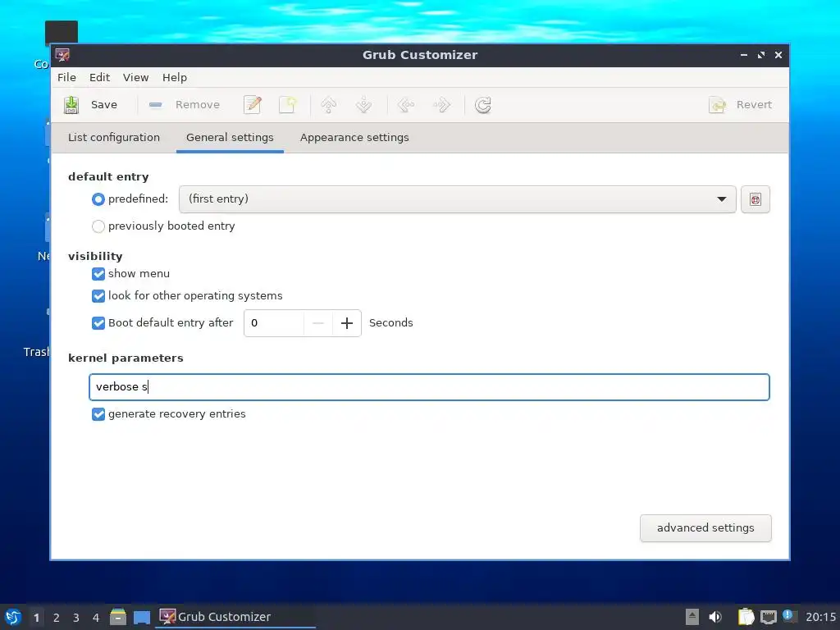Switch to workspace 1 in taskbar

pos(36,618)
